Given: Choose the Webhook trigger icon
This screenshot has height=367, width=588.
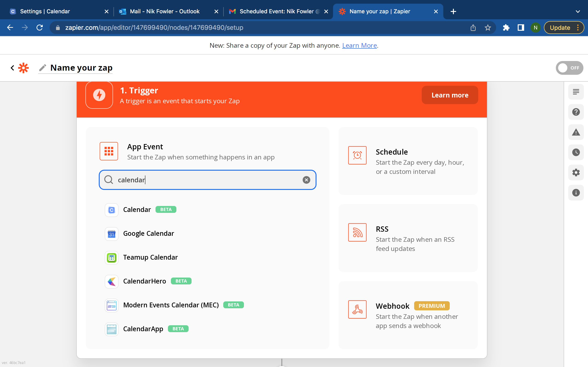Looking at the screenshot, I should coord(357,309).
